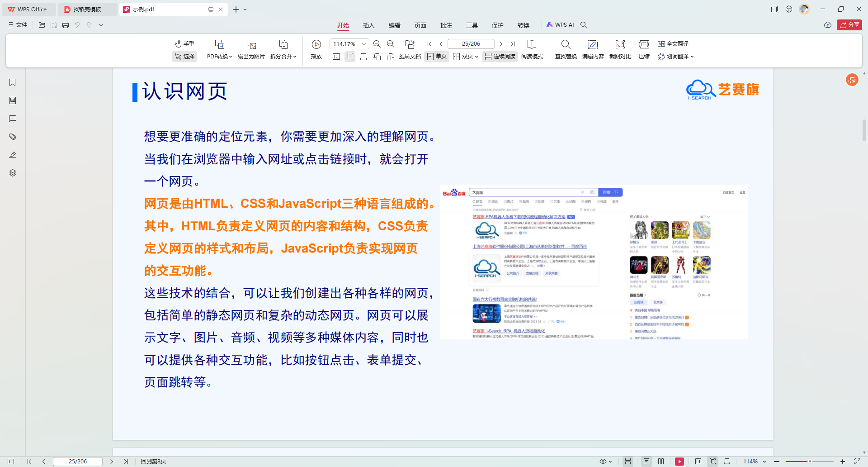
Task: Set actual size 1:1 view in toolbar
Action: [x=336, y=57]
